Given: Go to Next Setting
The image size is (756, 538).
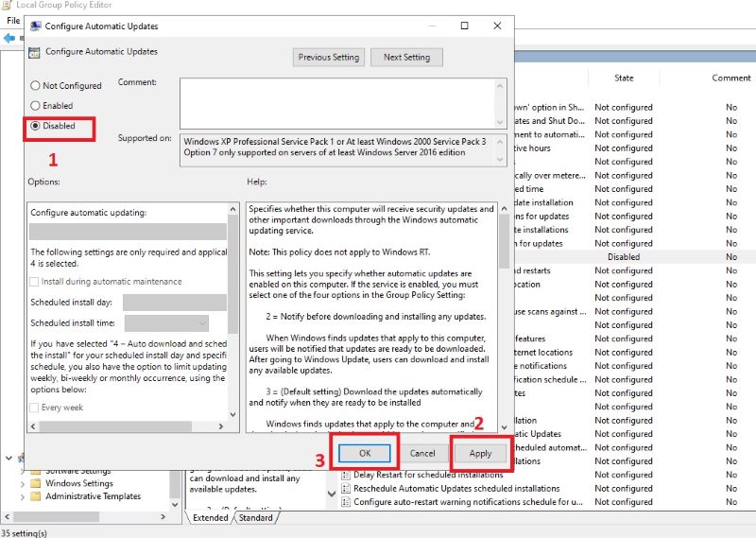Looking at the screenshot, I should tap(406, 57).
